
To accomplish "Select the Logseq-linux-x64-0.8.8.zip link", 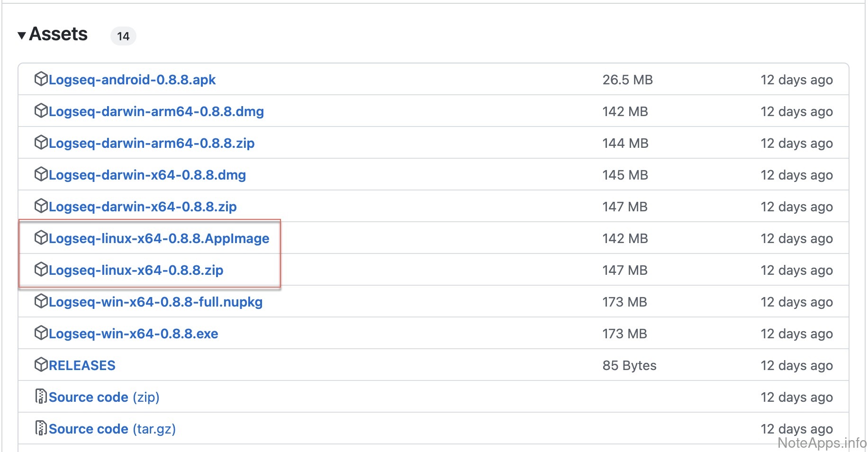I will [x=136, y=270].
